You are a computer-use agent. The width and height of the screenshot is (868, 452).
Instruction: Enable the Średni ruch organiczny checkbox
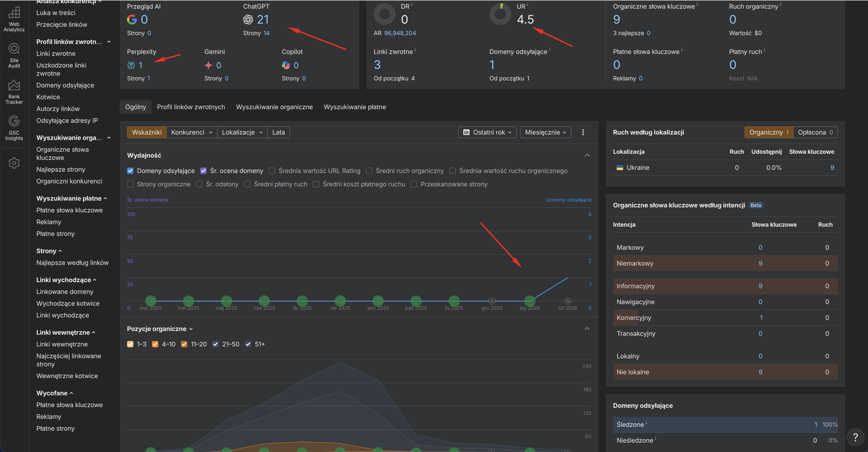pos(369,171)
